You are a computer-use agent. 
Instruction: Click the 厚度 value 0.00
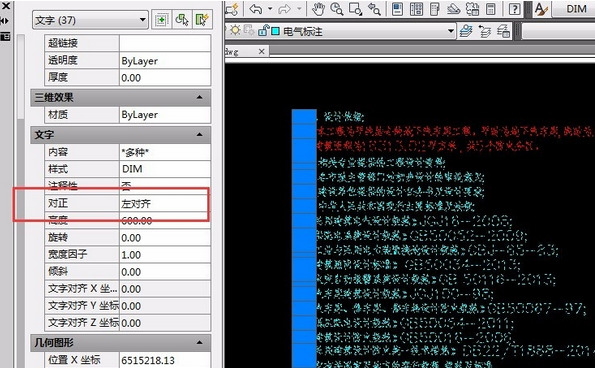[x=165, y=78]
